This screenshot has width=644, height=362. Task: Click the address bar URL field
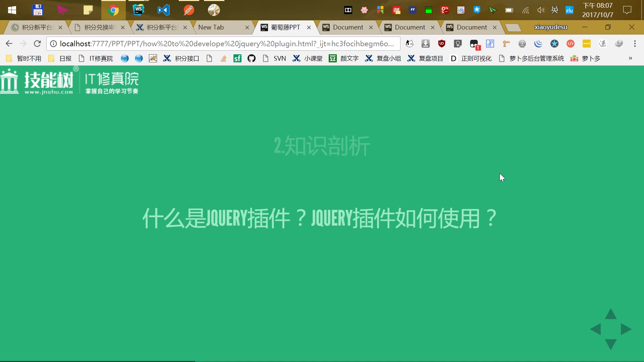(226, 43)
